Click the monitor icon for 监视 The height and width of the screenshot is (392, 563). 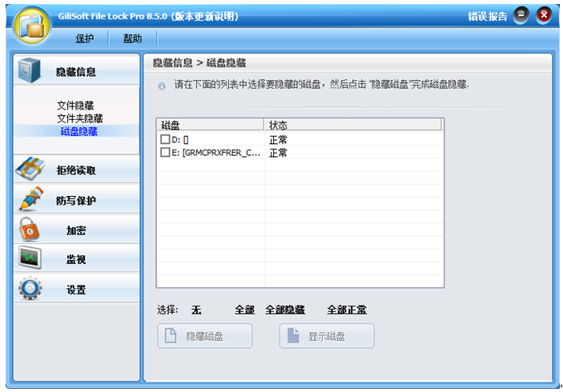(30, 258)
